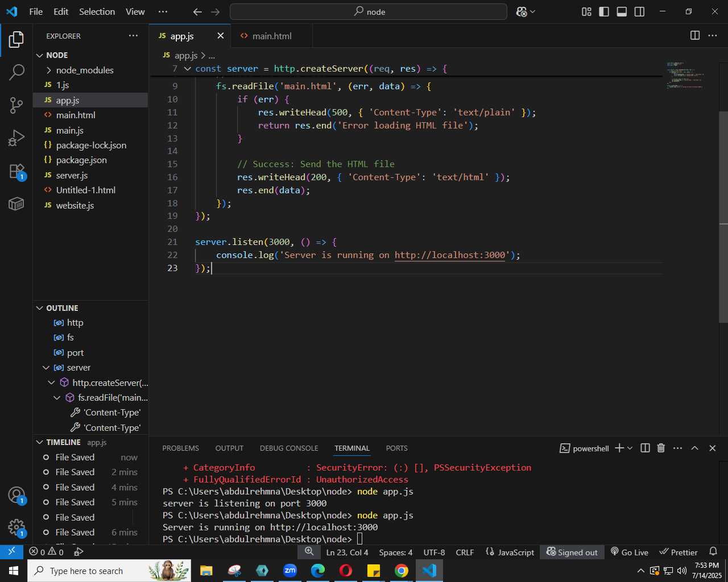Toggle the bottom Panel visibility
This screenshot has width=728, height=582.
click(622, 11)
